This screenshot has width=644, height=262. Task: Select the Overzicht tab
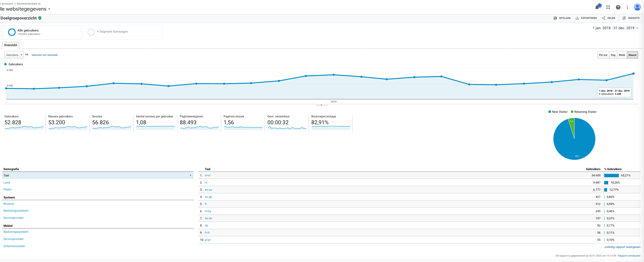11,45
